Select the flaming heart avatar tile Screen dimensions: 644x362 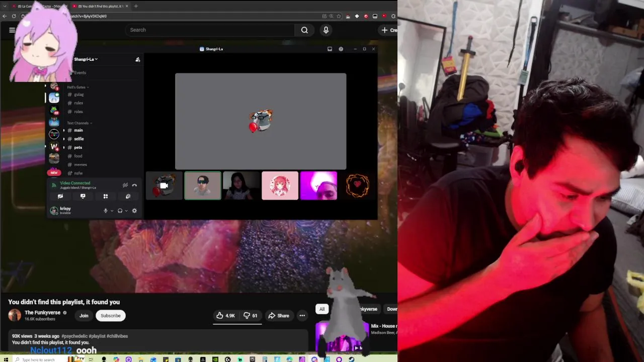(x=358, y=186)
